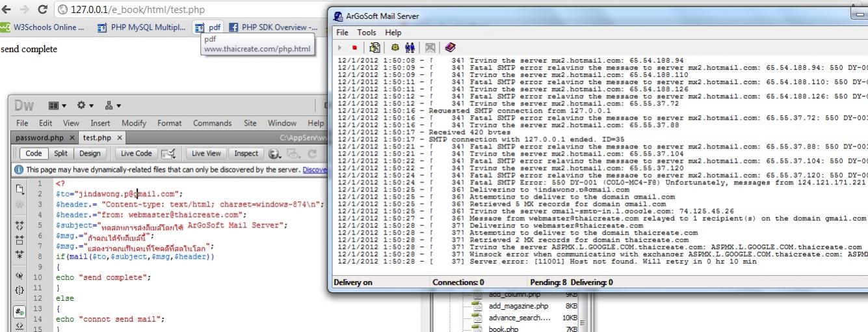
Task: Switch to Code view in Dreamweaver
Action: coord(33,154)
